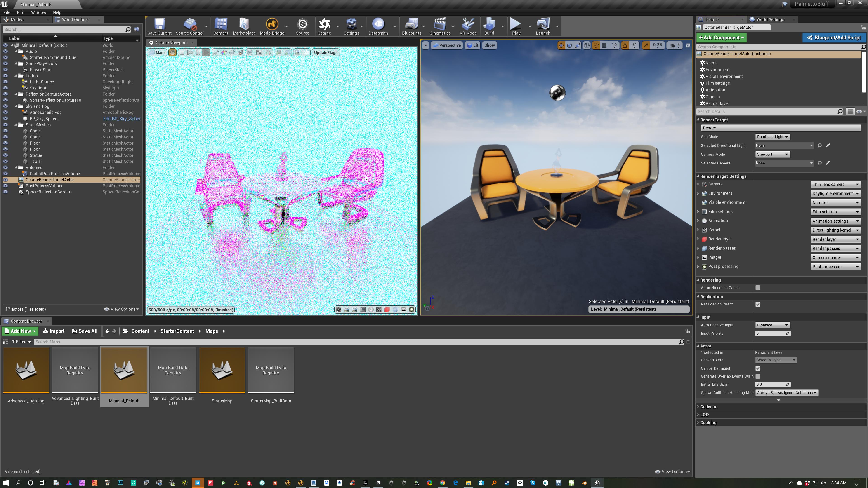Open the Sun Mode Dominant Light dropdown
Screen dimensions: 868x488
tap(772, 137)
